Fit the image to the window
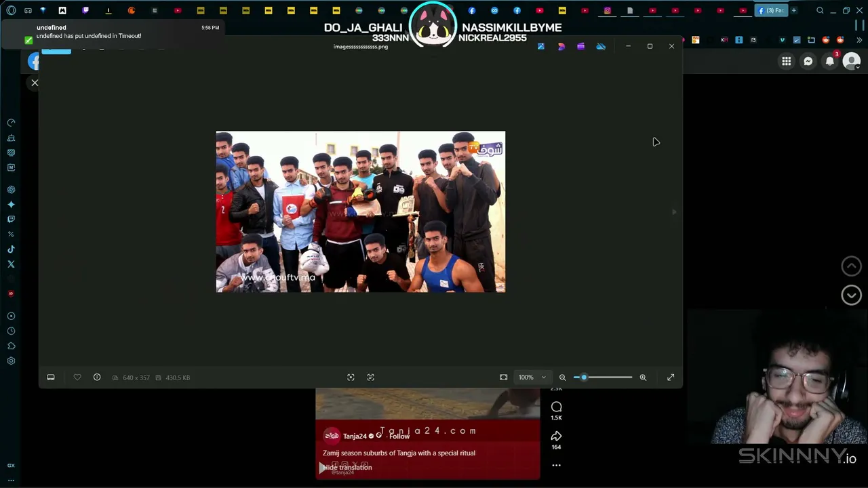 point(503,378)
